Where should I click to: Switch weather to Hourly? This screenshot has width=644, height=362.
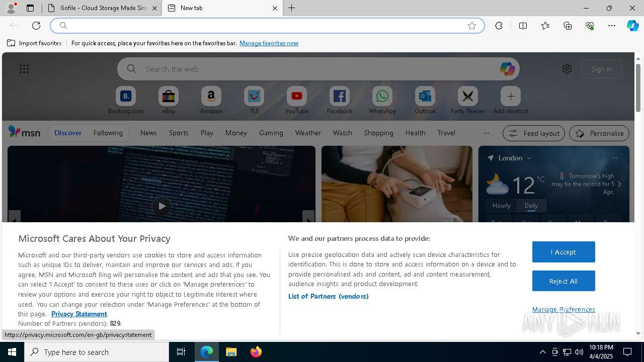[x=502, y=205]
